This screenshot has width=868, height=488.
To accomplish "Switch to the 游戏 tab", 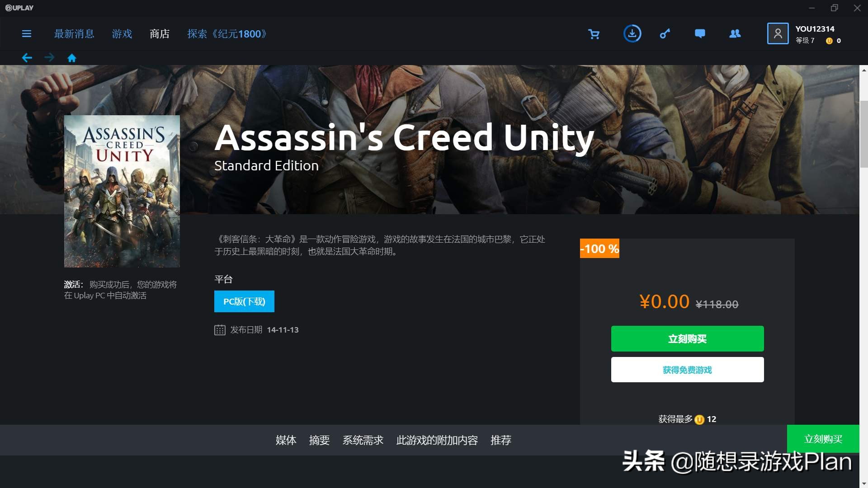I will click(122, 34).
